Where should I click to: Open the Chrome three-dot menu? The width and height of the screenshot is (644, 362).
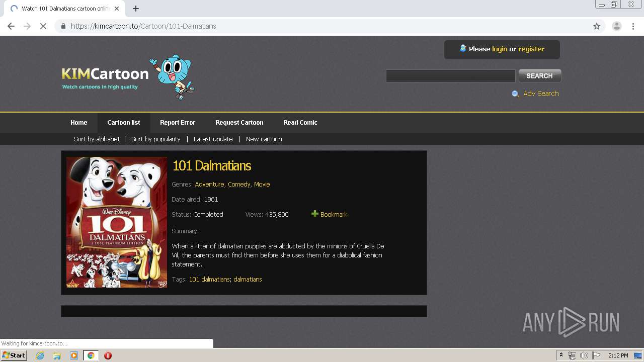pyautogui.click(x=633, y=26)
